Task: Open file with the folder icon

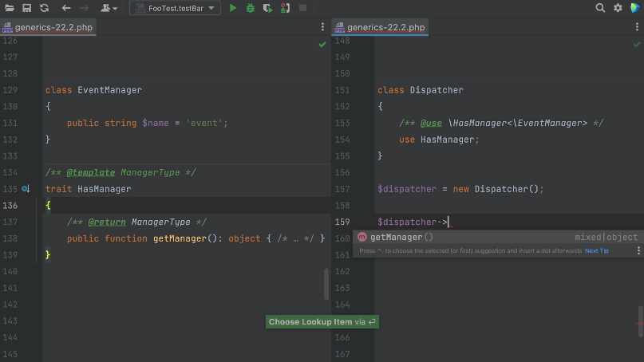Action: coord(10,8)
